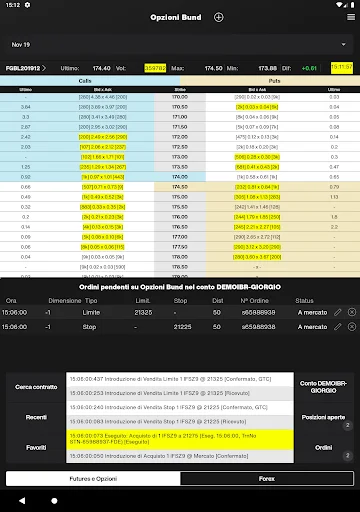Open the Recenti list
The height and width of the screenshot is (512, 360).
[36, 417]
